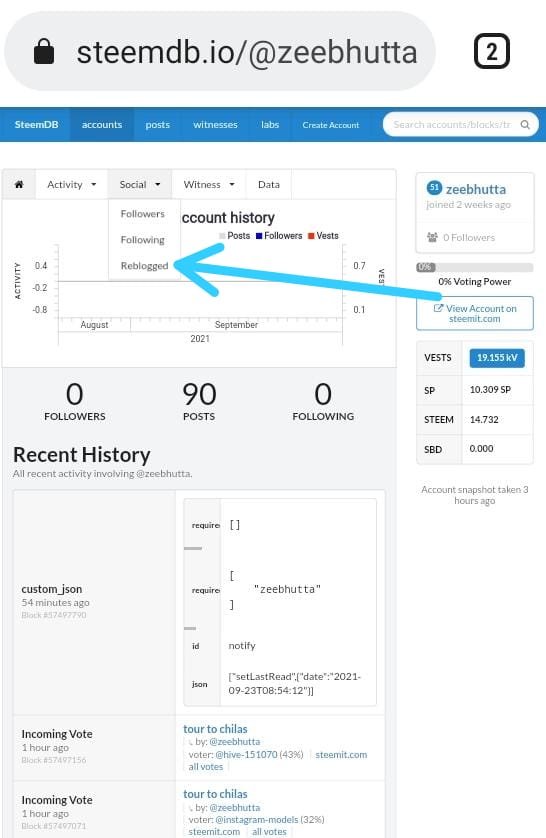Click the 0 Following counter
The width and height of the screenshot is (546, 838).
point(323,401)
